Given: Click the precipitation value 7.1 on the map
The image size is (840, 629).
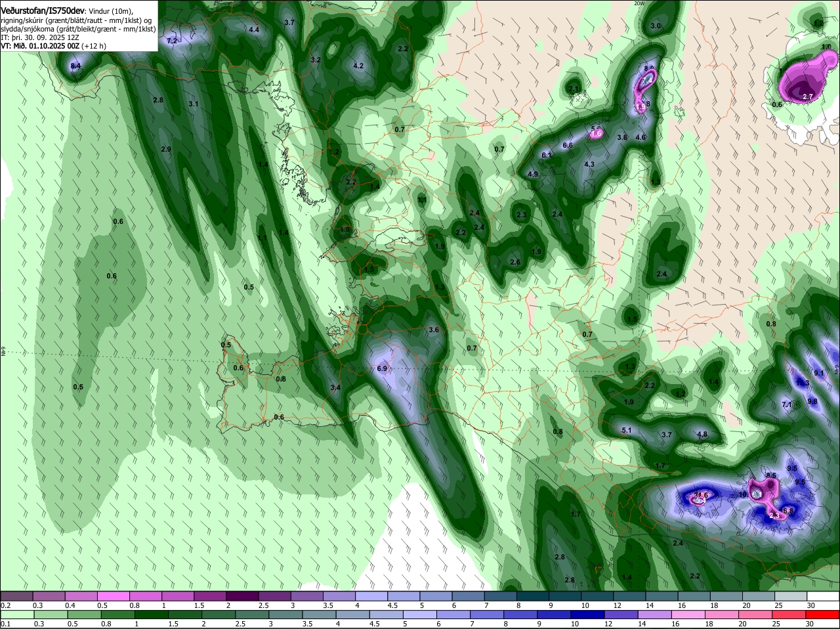Looking at the screenshot, I should point(787,404).
